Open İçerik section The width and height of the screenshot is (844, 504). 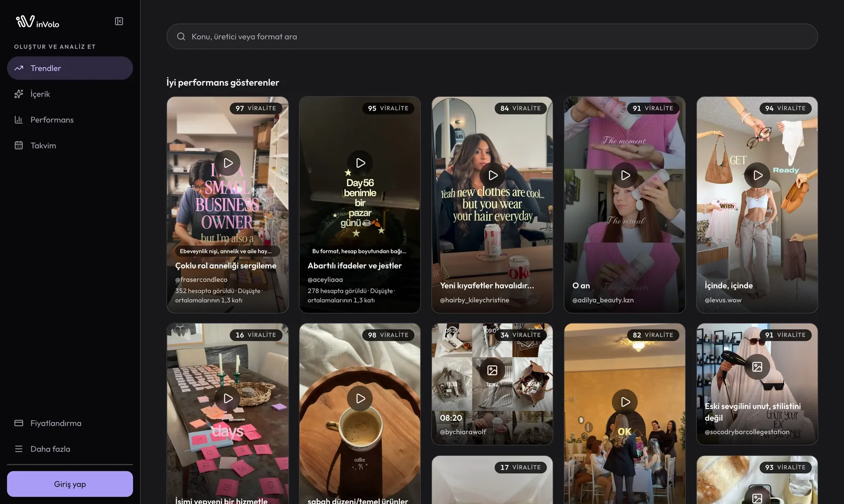pyautogui.click(x=70, y=94)
